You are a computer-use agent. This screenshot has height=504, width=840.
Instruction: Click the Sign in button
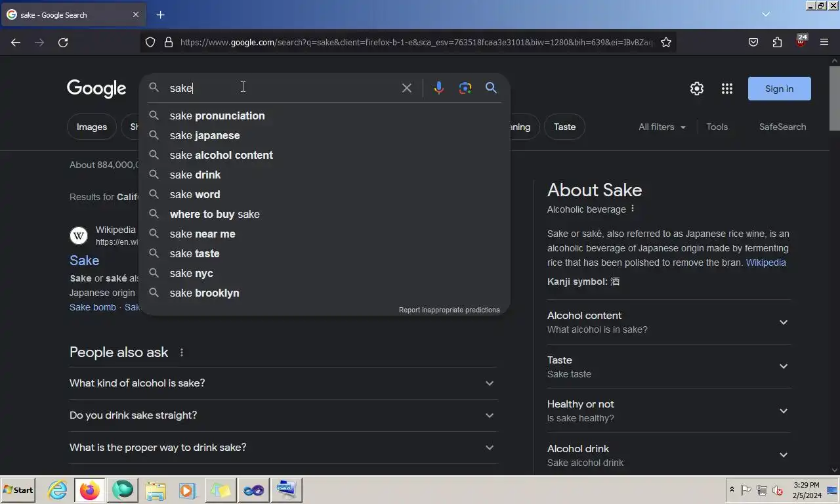click(x=780, y=89)
